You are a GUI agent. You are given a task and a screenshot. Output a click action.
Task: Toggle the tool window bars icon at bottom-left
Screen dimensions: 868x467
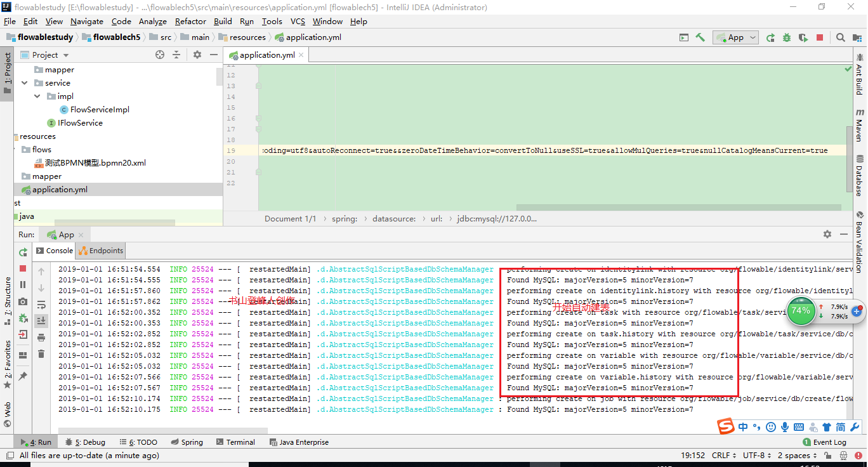[x=9, y=456]
